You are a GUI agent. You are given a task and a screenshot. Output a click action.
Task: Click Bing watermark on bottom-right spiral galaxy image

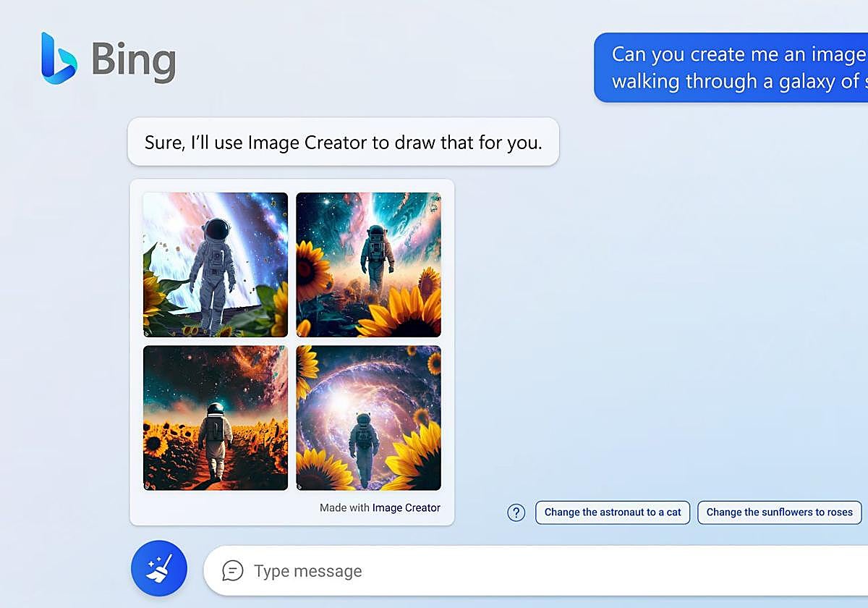click(x=301, y=486)
